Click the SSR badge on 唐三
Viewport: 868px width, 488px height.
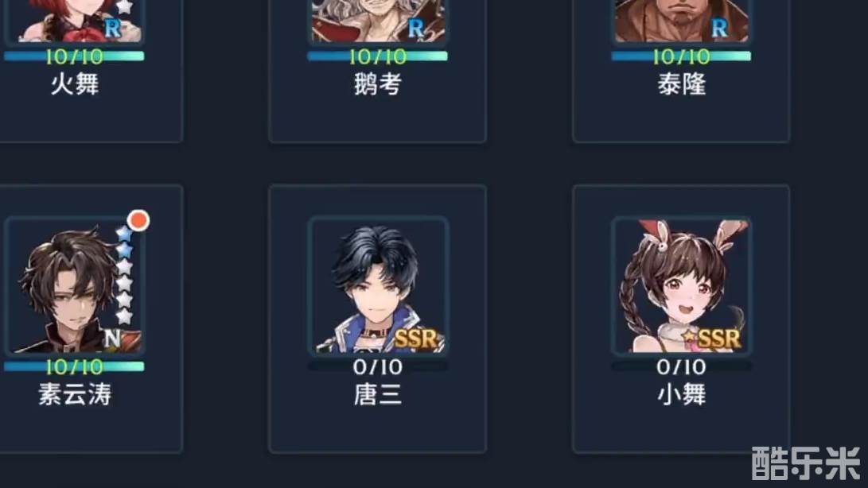pyautogui.click(x=416, y=339)
